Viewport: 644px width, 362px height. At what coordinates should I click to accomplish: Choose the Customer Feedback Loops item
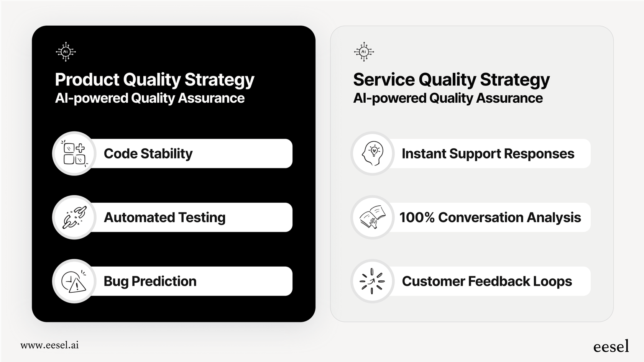pos(487,281)
